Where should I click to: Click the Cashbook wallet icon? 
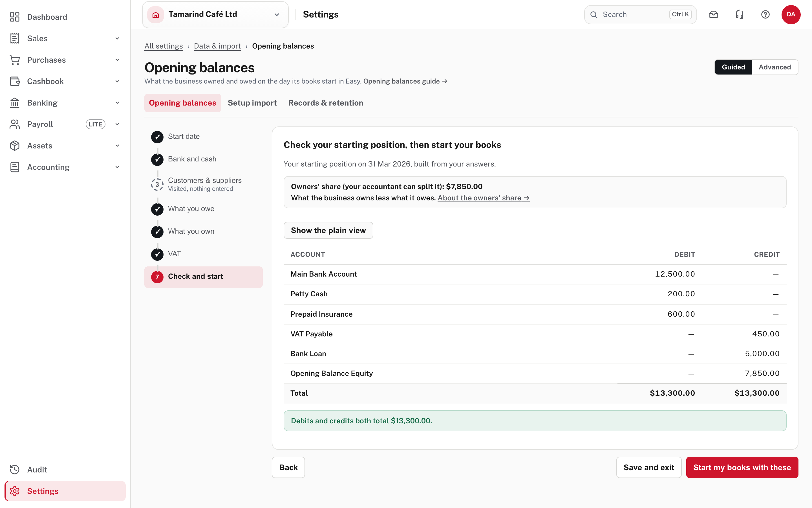click(x=14, y=81)
